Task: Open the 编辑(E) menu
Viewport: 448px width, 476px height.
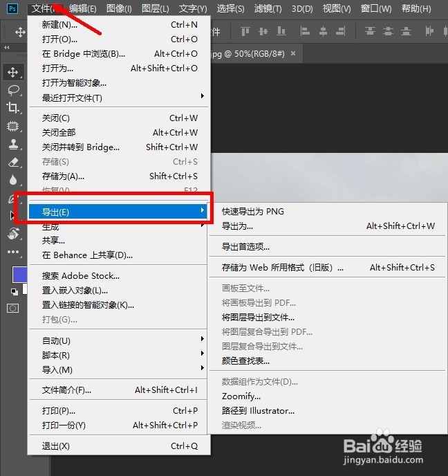Action: (83, 8)
